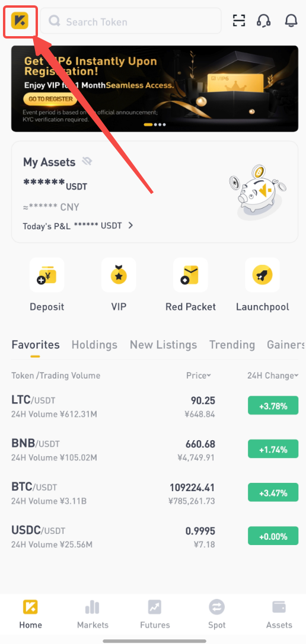
Task: Expand Today's P&L details chevron
Action: [130, 226]
